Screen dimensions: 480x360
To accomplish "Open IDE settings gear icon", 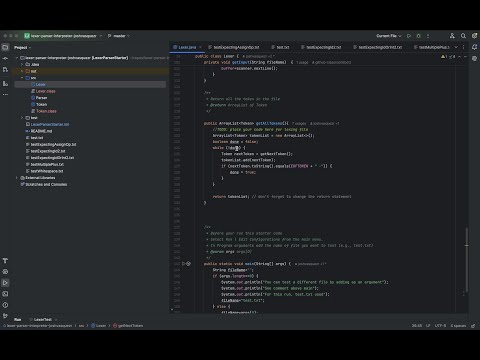I will (x=474, y=36).
